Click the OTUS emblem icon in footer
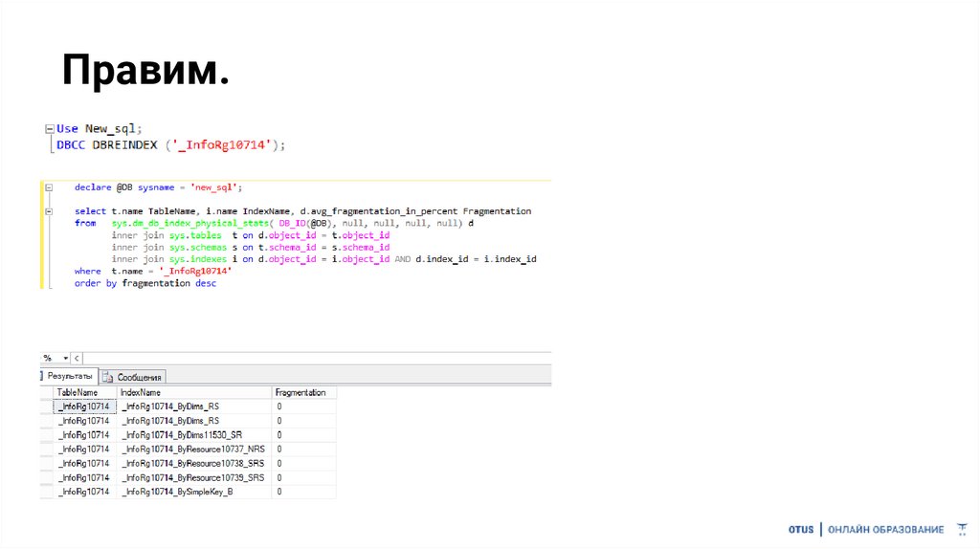 (x=962, y=530)
